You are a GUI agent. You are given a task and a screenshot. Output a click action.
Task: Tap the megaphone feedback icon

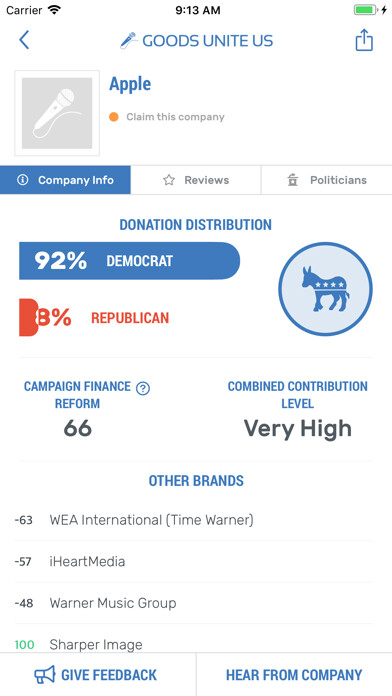tap(45, 675)
